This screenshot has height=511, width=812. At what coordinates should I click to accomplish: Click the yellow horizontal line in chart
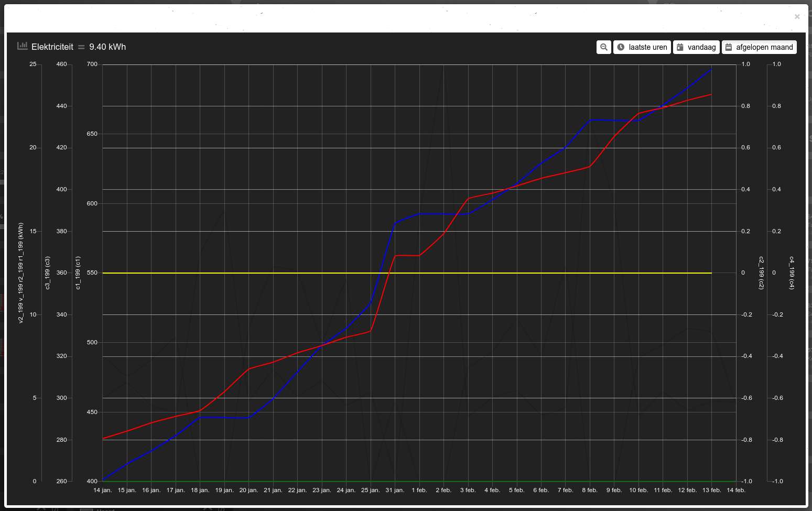407,273
